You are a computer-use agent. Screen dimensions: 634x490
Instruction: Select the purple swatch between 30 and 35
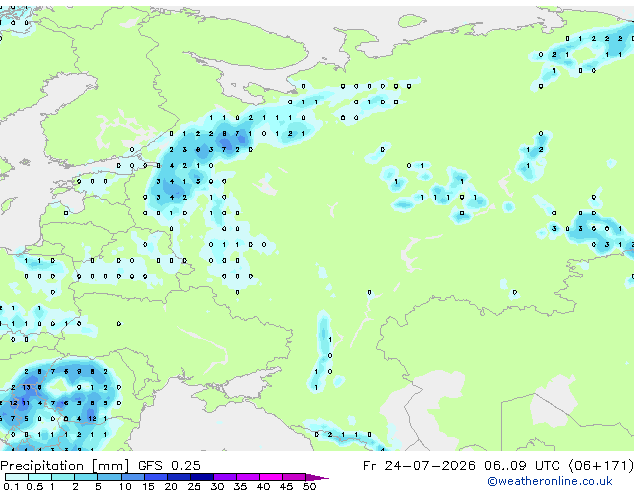(x=225, y=477)
